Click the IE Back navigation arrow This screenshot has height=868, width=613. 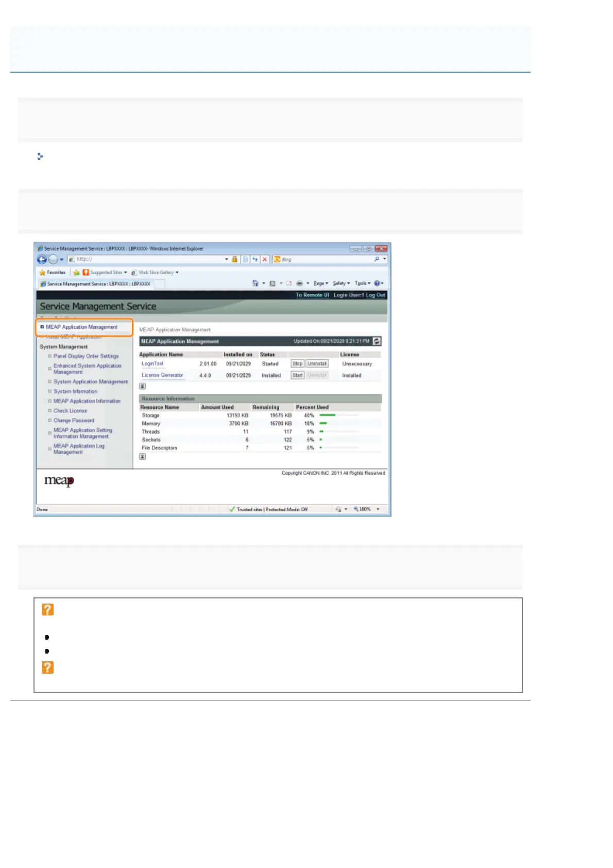pyautogui.click(x=42, y=260)
